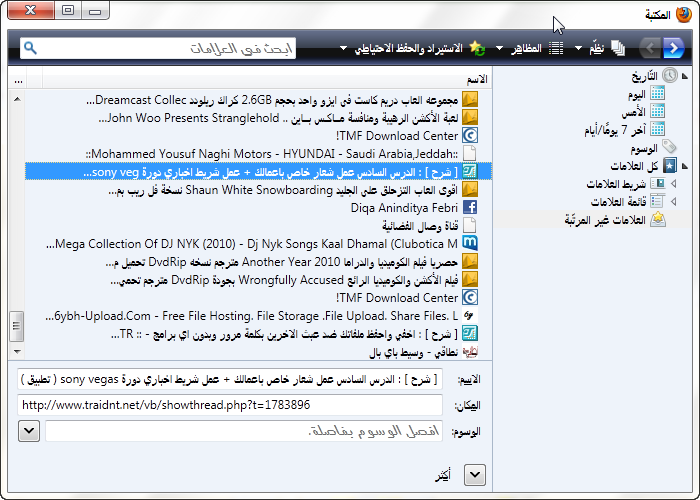
Task: Open the column picker ellipsis button
Action: click(18, 80)
